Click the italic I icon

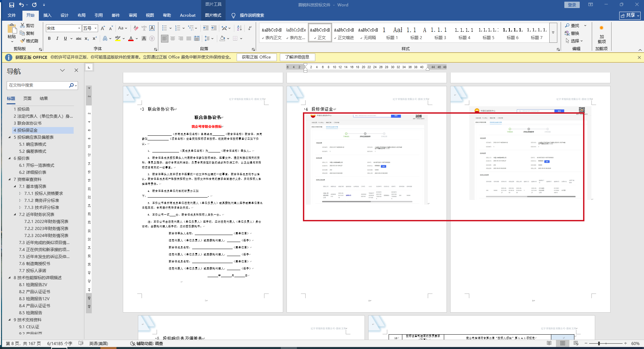pyautogui.click(x=57, y=38)
